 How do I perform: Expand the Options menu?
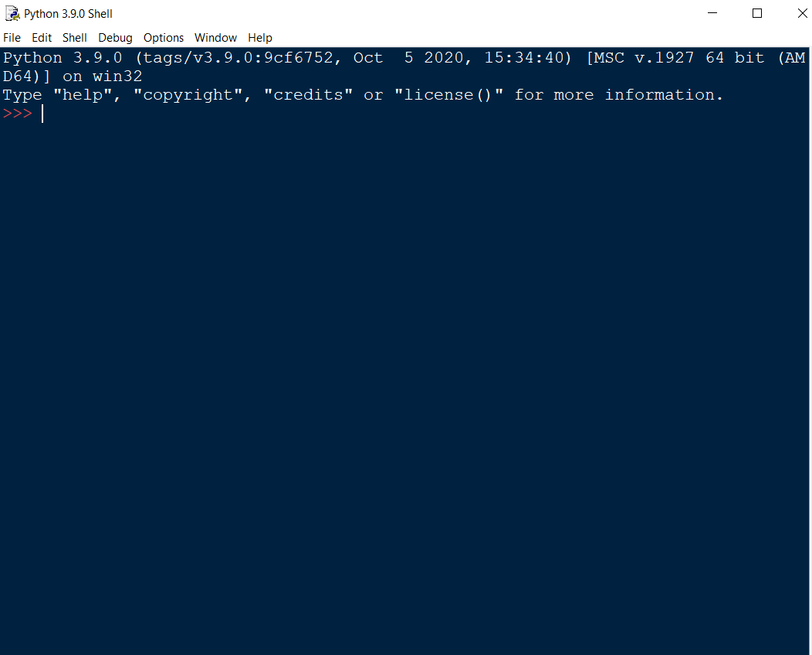tap(164, 37)
